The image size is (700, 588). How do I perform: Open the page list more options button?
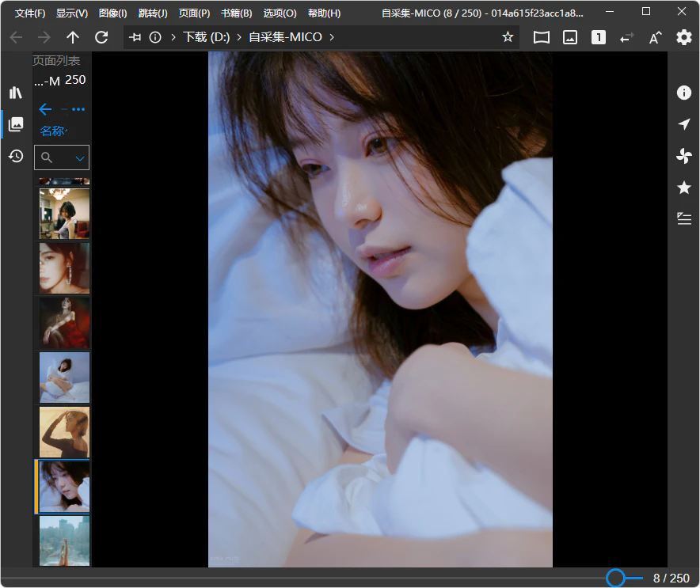[x=78, y=109]
